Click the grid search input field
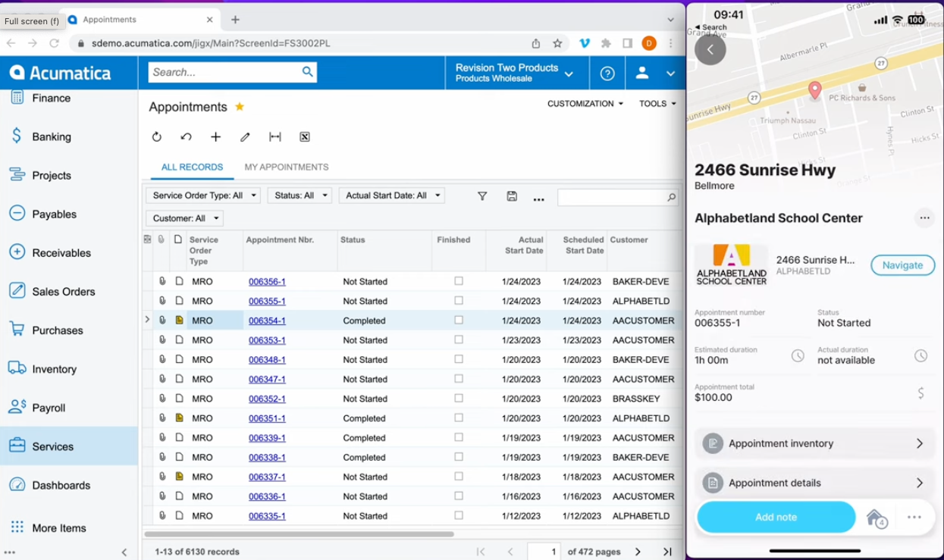Image resolution: width=944 pixels, height=560 pixels. coord(611,197)
